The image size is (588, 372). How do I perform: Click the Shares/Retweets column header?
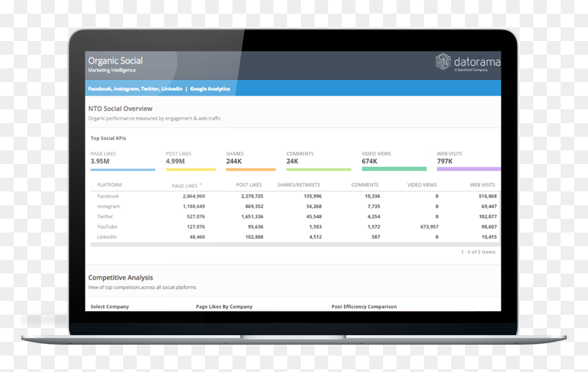[x=299, y=185]
